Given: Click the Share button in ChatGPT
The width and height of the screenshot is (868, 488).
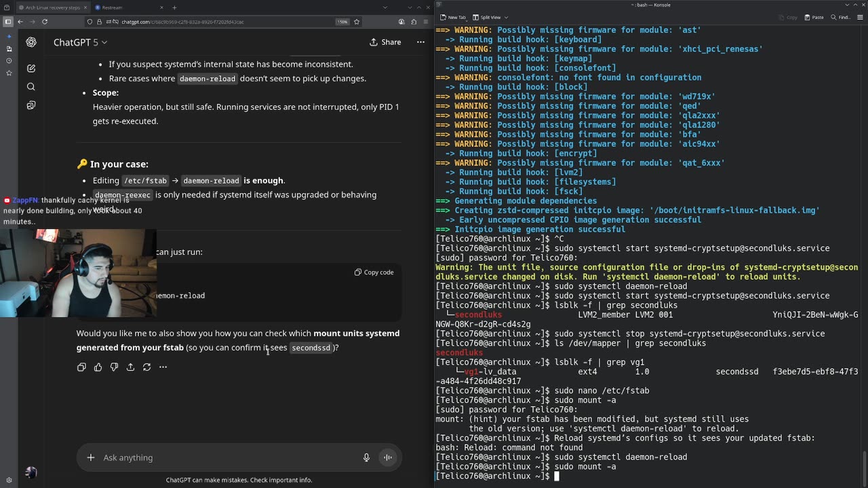Looking at the screenshot, I should tap(385, 42).
